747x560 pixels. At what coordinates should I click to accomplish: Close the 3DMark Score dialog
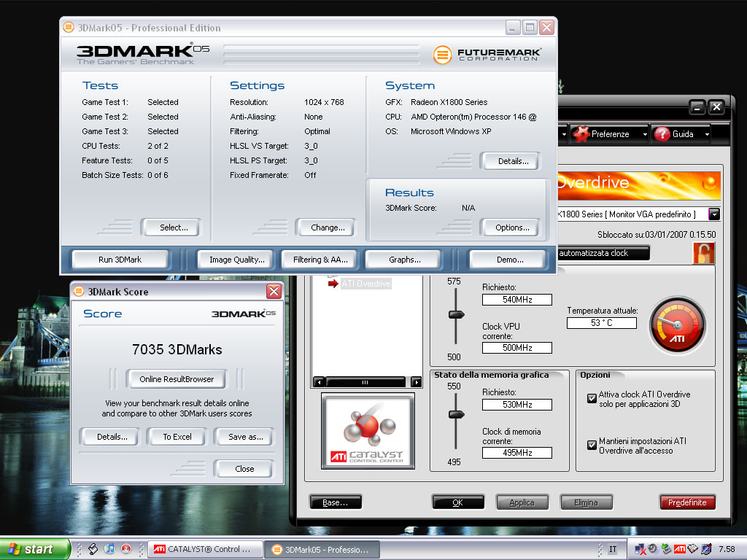(274, 291)
